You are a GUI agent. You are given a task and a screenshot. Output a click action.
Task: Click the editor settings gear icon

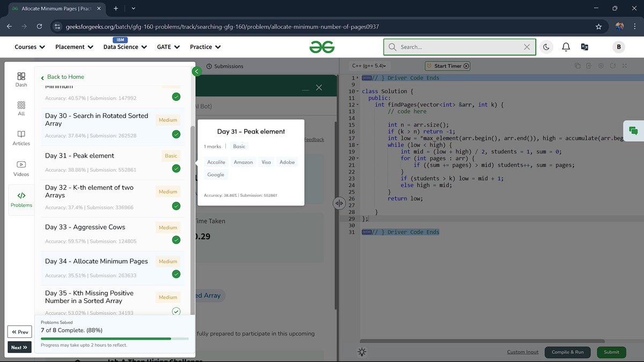(x=601, y=66)
